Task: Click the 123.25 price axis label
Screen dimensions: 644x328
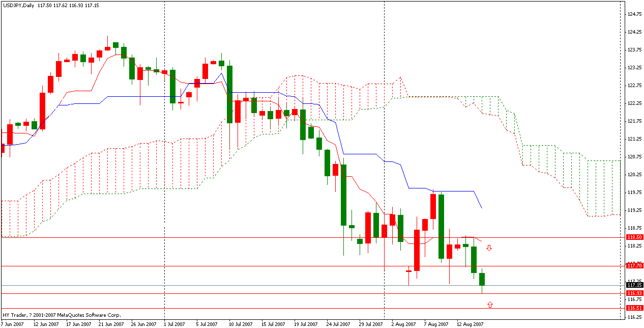Action: pos(634,68)
